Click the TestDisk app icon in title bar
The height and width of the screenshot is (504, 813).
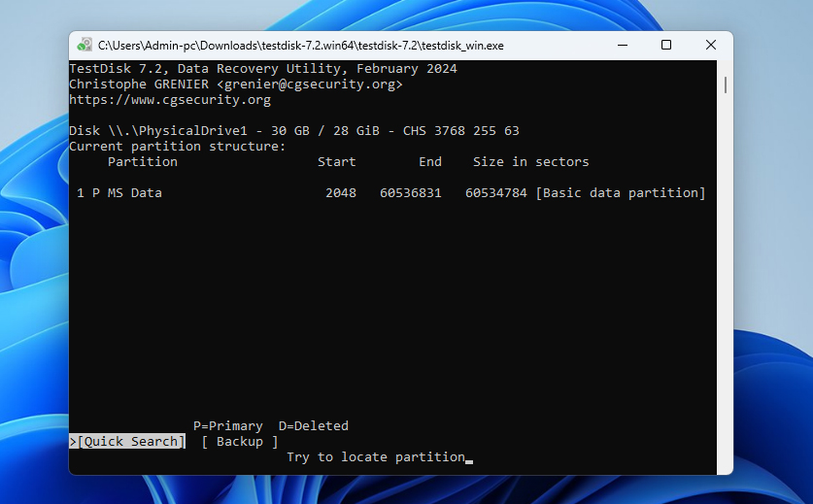(85, 45)
